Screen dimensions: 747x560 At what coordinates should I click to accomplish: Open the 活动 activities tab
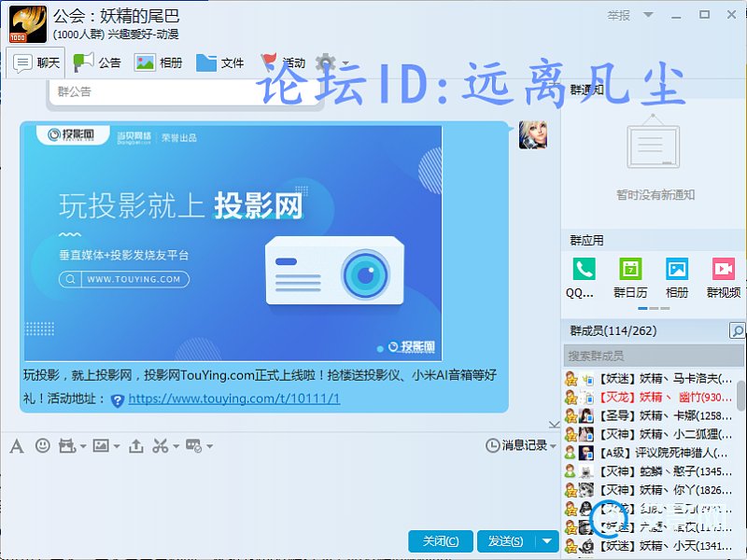[x=283, y=63]
